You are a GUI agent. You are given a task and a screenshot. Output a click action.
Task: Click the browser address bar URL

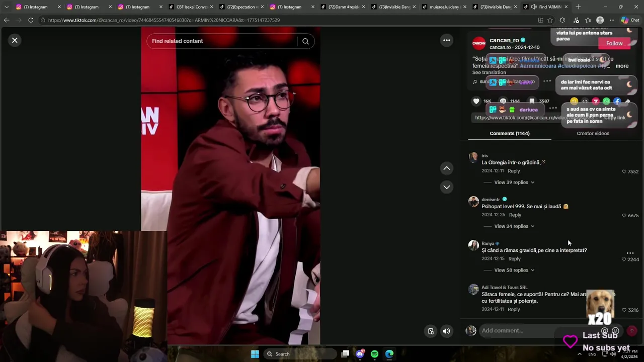point(164,20)
